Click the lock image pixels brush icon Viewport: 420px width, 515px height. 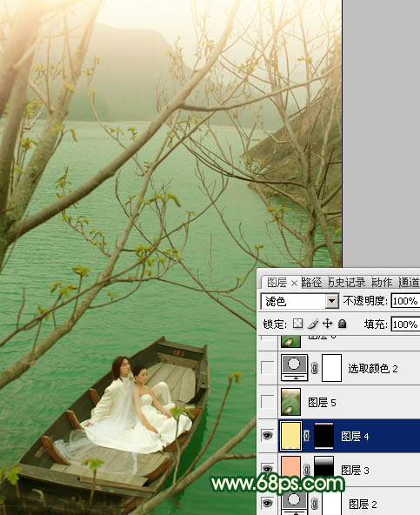click(313, 324)
